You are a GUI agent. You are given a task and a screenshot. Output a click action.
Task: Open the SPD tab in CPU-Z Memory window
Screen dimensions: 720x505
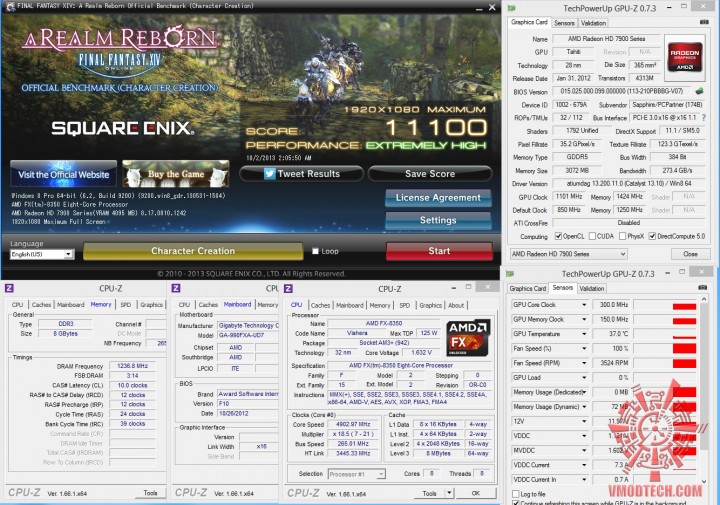tap(125, 305)
